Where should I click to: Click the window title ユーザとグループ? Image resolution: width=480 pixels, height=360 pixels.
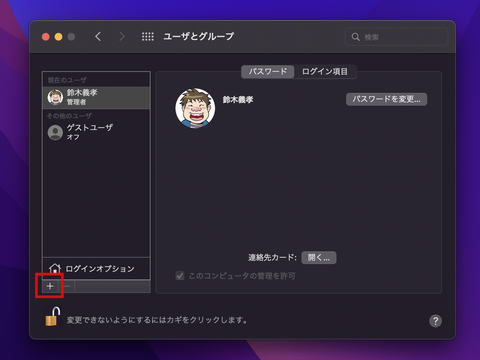click(199, 36)
